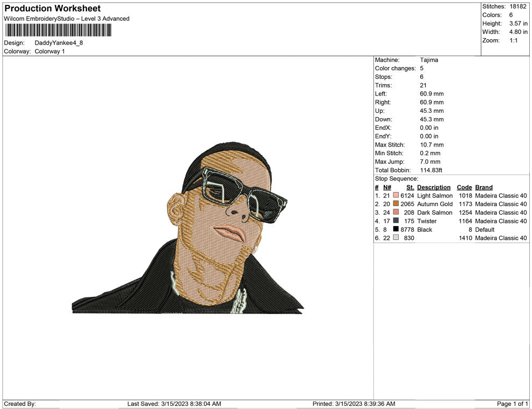Click the barcode under the worksheet title
Viewport: 532px width, 409px height.
pyautogui.click(x=58, y=30)
